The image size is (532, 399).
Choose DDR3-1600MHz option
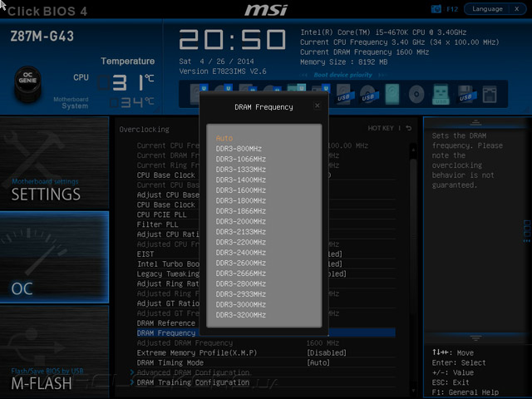(x=240, y=190)
